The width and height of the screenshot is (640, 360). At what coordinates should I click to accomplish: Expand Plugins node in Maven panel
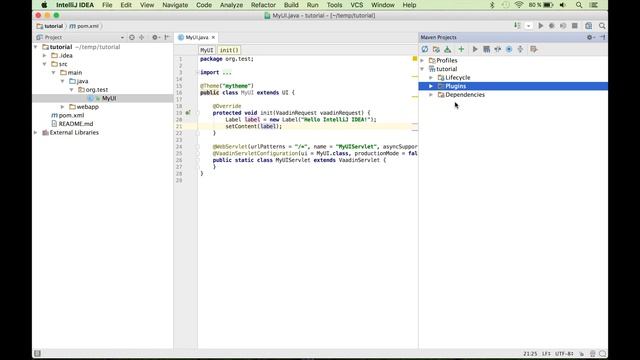pyautogui.click(x=431, y=86)
